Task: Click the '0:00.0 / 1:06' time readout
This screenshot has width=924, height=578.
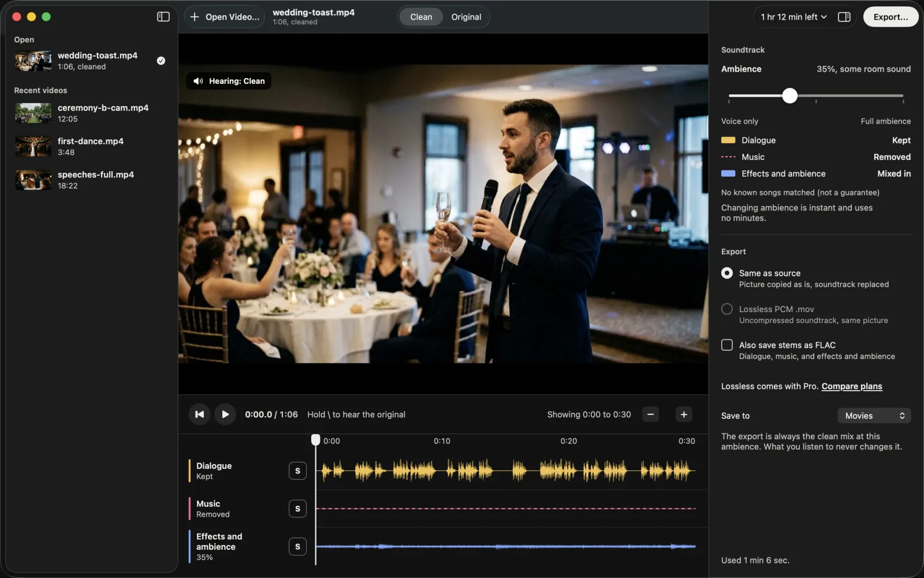Action: click(x=271, y=414)
